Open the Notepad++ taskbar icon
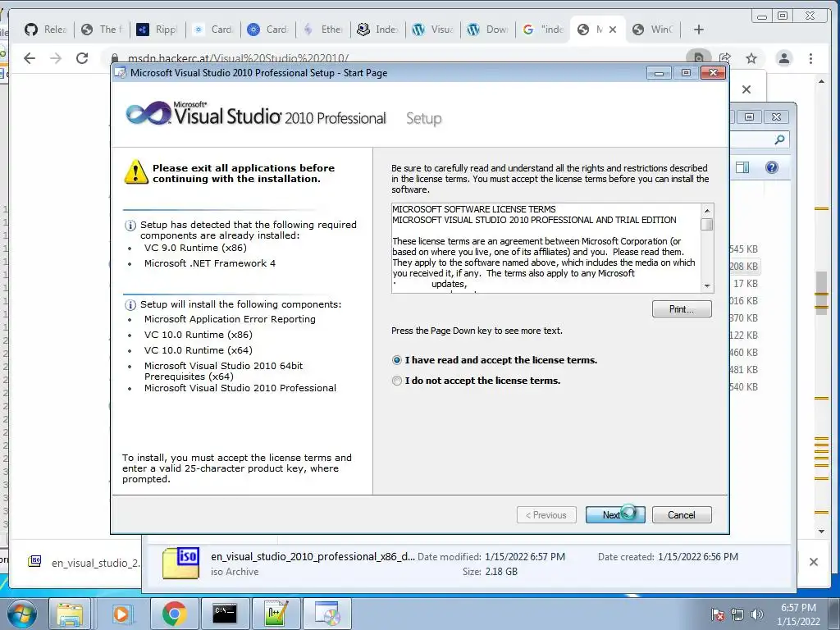This screenshot has width=840, height=630. click(276, 614)
